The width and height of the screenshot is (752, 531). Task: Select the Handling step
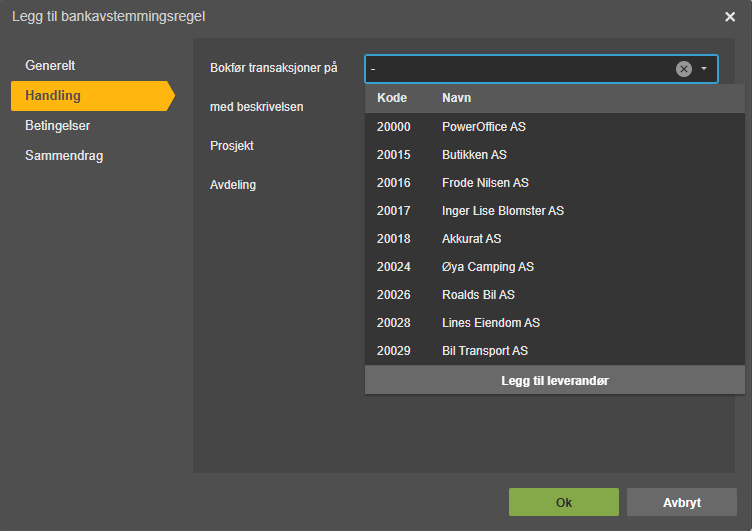point(93,95)
